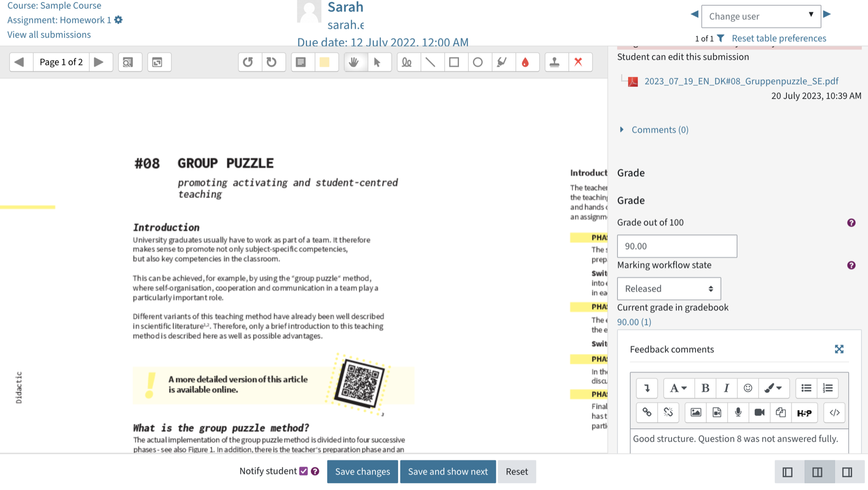
Task: Expand the Comments (0) section
Action: (x=660, y=130)
